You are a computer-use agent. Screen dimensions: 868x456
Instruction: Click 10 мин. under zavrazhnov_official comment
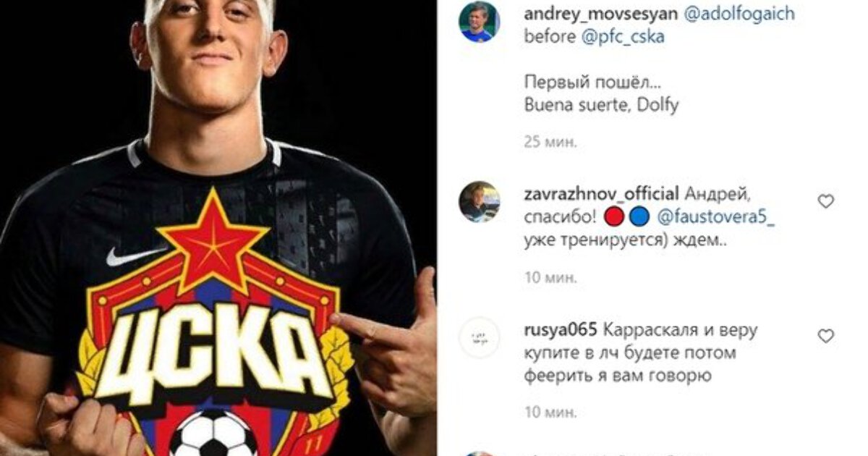550,276
